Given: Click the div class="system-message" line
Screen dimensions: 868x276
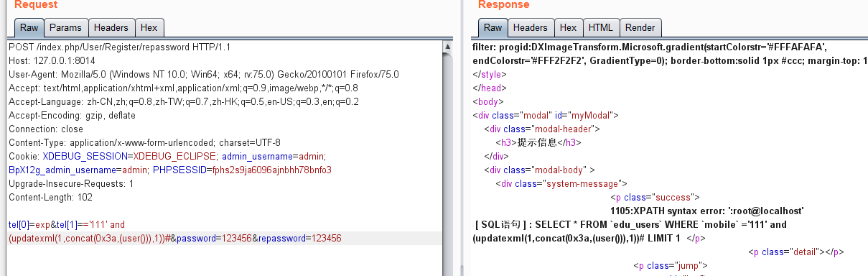Looking at the screenshot, I should 561,183.
